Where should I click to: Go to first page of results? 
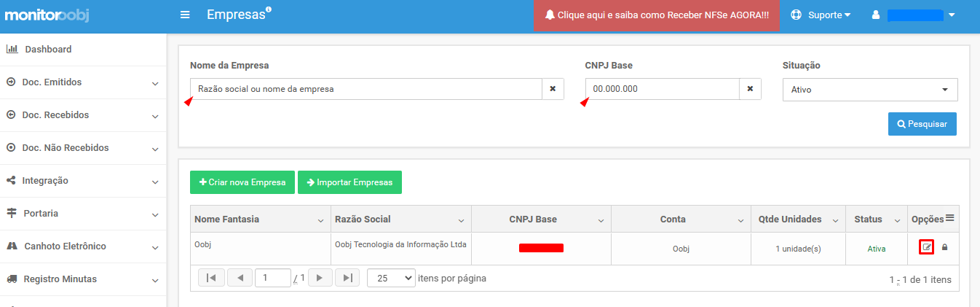coord(211,278)
